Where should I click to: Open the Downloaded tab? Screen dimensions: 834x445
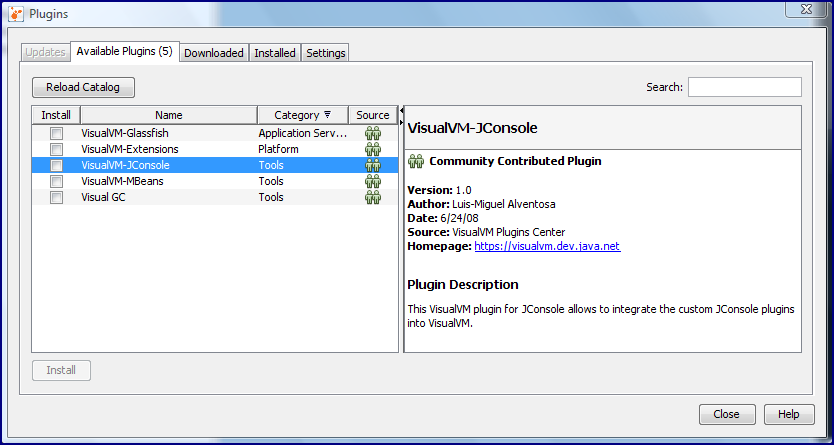[x=214, y=53]
